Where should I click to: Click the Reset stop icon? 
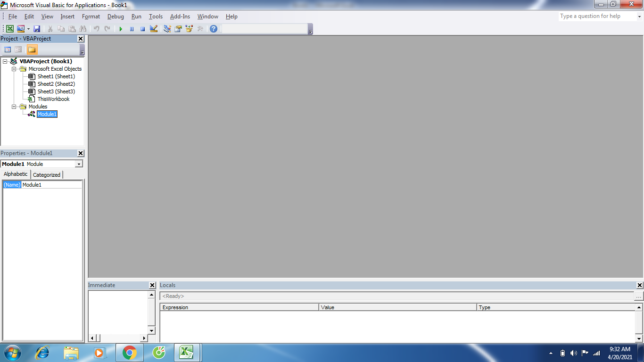[x=142, y=29]
